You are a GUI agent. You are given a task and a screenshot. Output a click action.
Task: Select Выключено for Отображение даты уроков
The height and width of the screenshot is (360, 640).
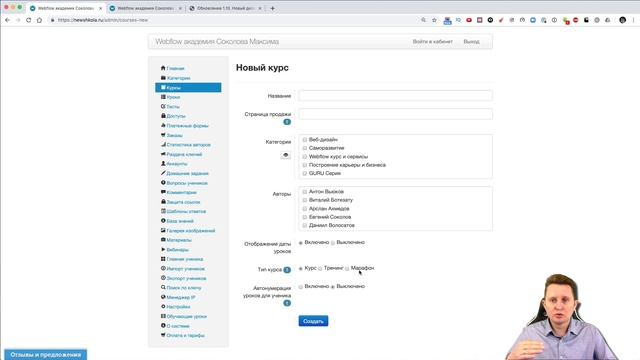(333, 243)
